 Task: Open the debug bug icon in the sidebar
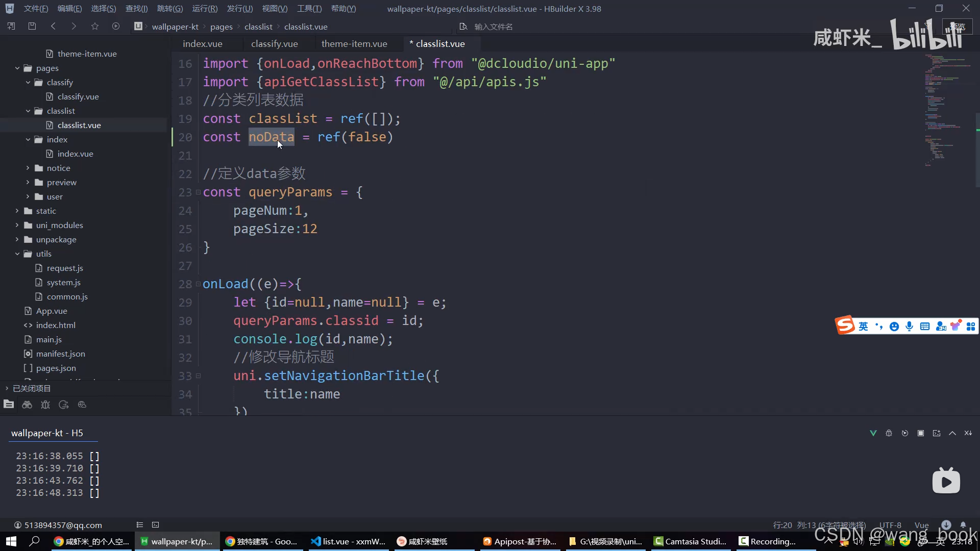pyautogui.click(x=45, y=405)
